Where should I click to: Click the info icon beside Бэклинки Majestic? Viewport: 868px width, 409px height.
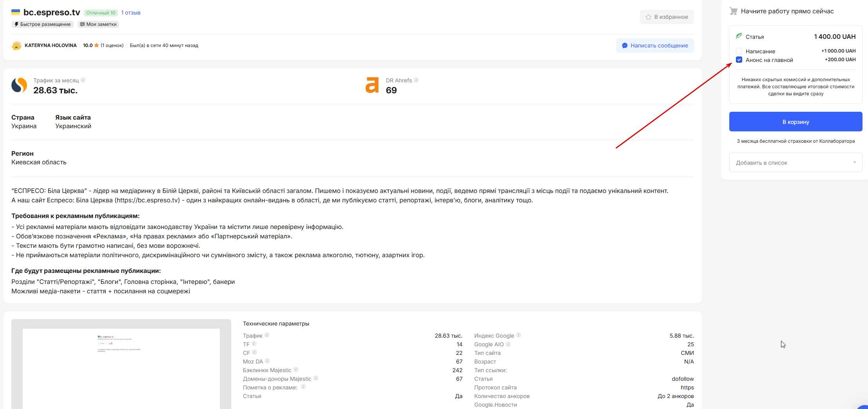point(296,369)
